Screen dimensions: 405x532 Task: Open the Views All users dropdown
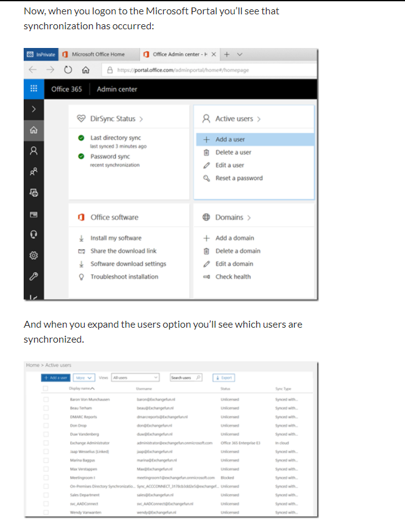point(135,378)
